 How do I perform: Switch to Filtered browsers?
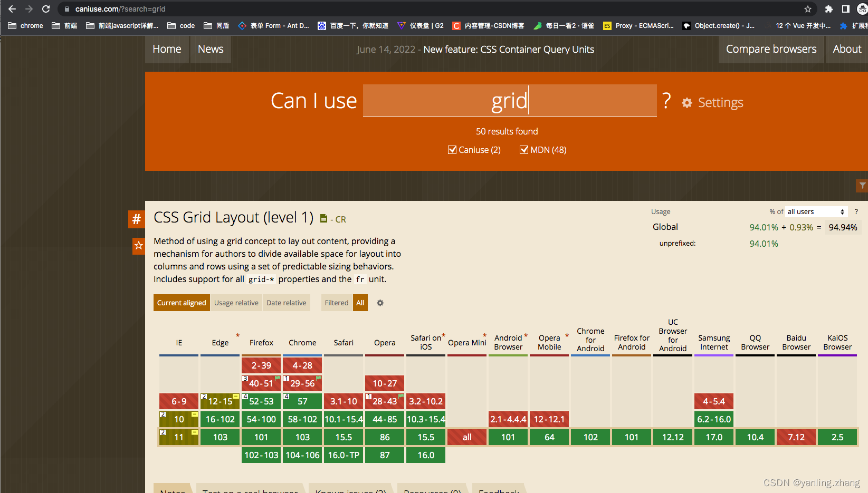pos(337,303)
